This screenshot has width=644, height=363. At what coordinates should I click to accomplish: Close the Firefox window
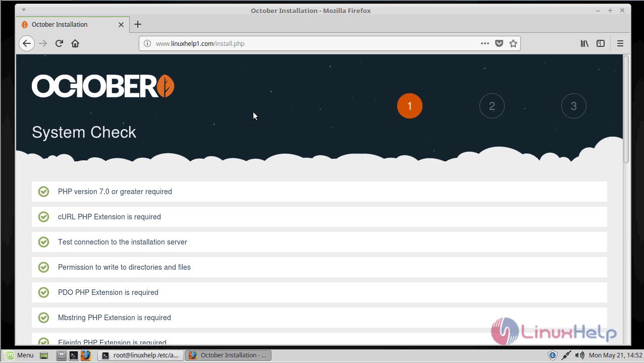pyautogui.click(x=623, y=10)
